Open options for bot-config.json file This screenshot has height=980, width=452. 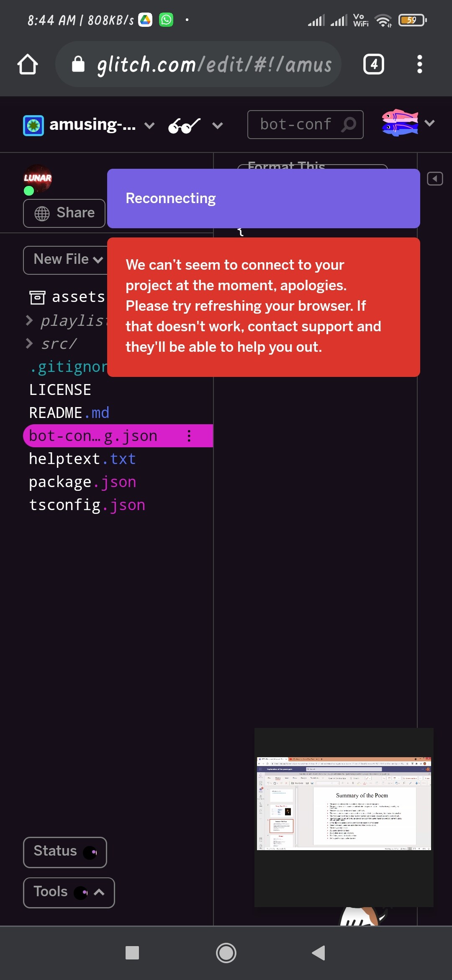point(189,436)
